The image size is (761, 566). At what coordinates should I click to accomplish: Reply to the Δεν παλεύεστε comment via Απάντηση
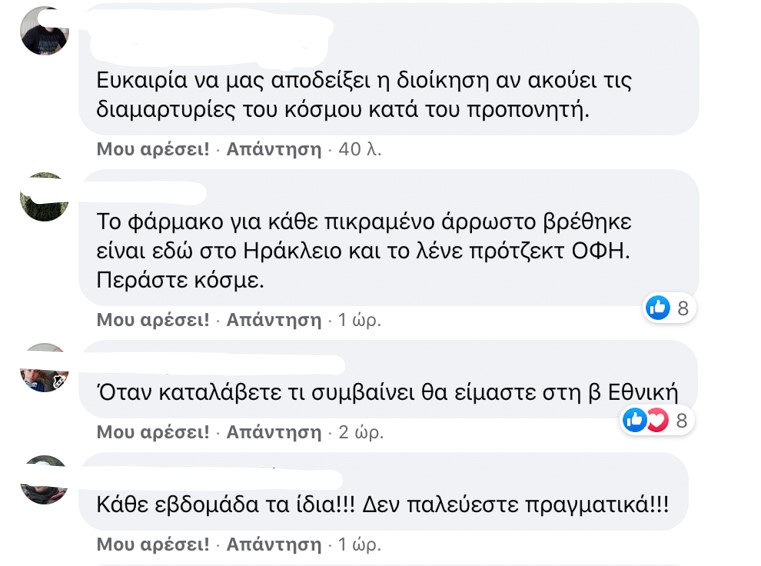click(274, 545)
